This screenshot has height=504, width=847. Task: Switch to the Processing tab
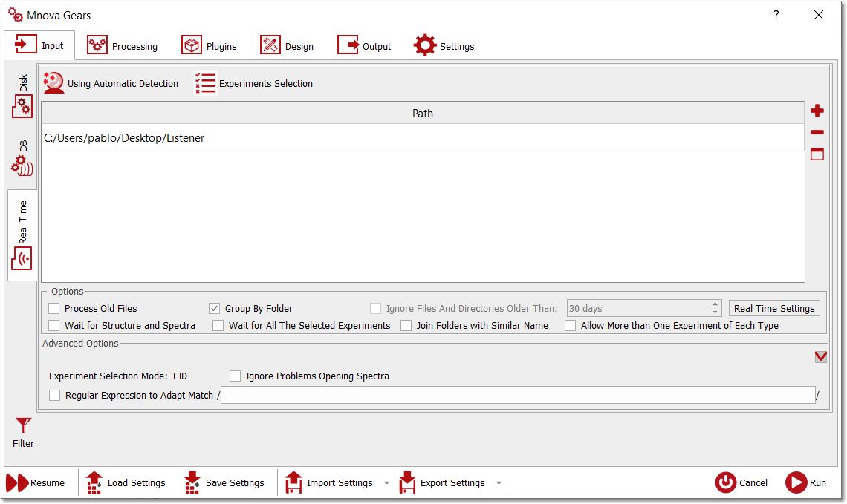pos(123,46)
